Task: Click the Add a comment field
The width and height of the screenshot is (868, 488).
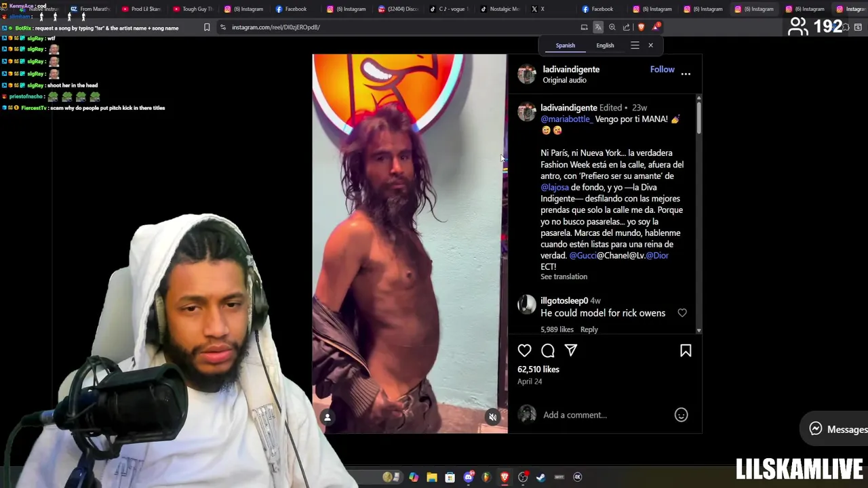Action: pyautogui.click(x=604, y=415)
